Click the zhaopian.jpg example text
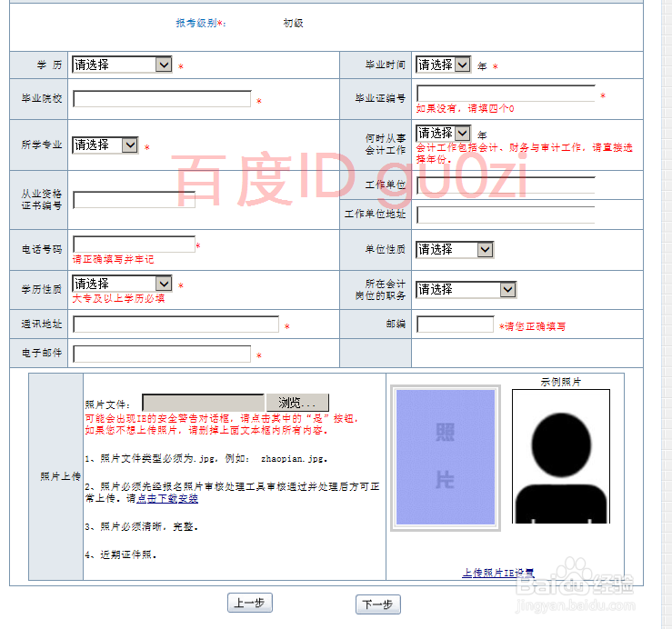672x629 pixels. point(292,459)
